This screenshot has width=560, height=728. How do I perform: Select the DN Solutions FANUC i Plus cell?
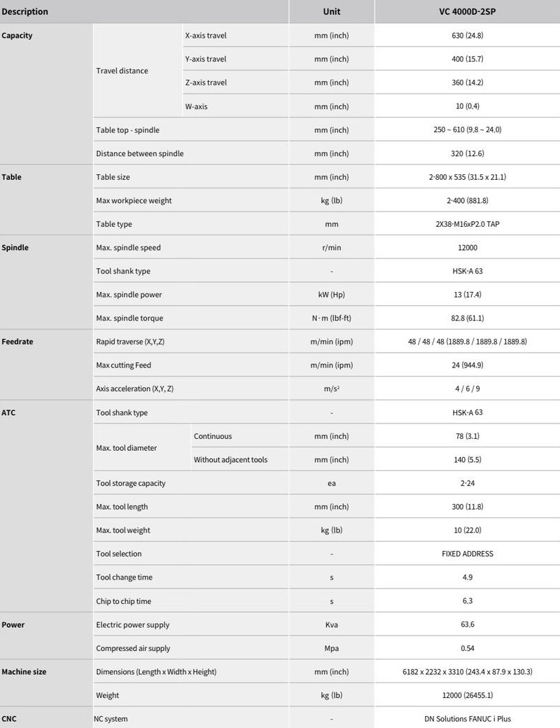[467, 719]
